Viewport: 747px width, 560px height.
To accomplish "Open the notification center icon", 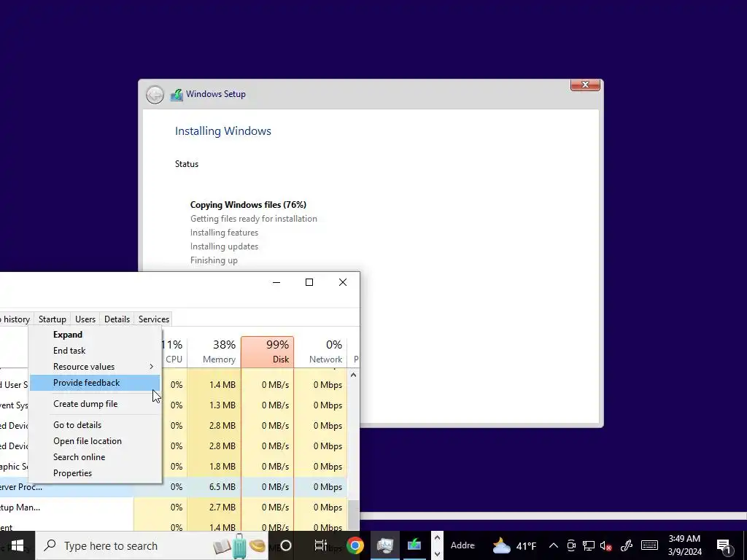I will (724, 545).
